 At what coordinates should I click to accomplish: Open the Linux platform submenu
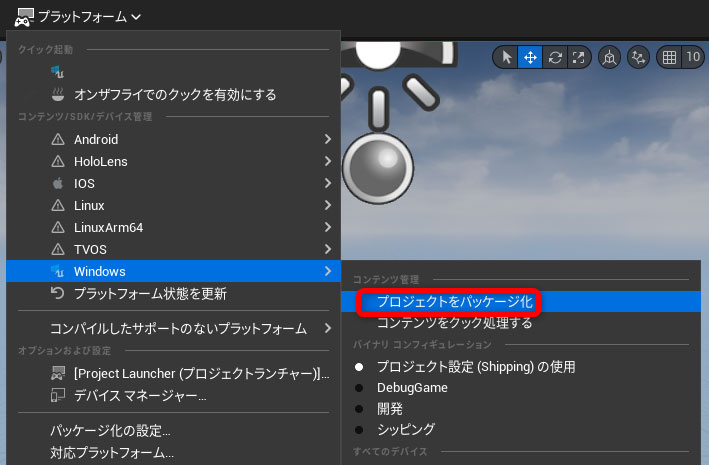coord(173,205)
